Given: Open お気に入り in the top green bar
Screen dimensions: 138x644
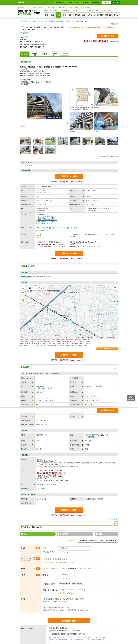Looking at the screenshot, I should tap(61, 2).
